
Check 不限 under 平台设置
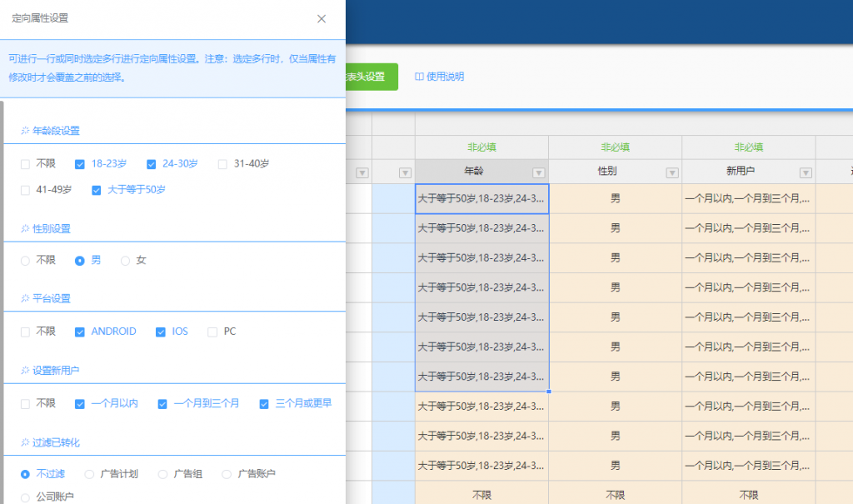click(x=25, y=332)
